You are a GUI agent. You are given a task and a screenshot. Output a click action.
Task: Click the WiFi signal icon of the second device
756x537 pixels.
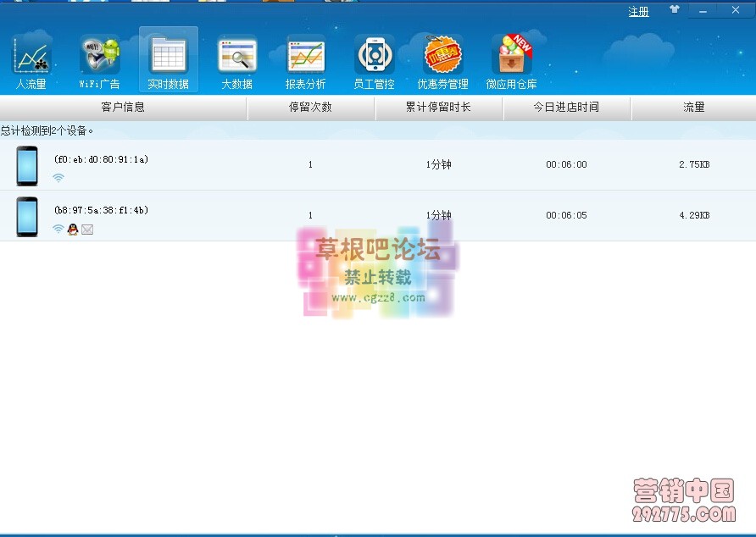coord(58,229)
